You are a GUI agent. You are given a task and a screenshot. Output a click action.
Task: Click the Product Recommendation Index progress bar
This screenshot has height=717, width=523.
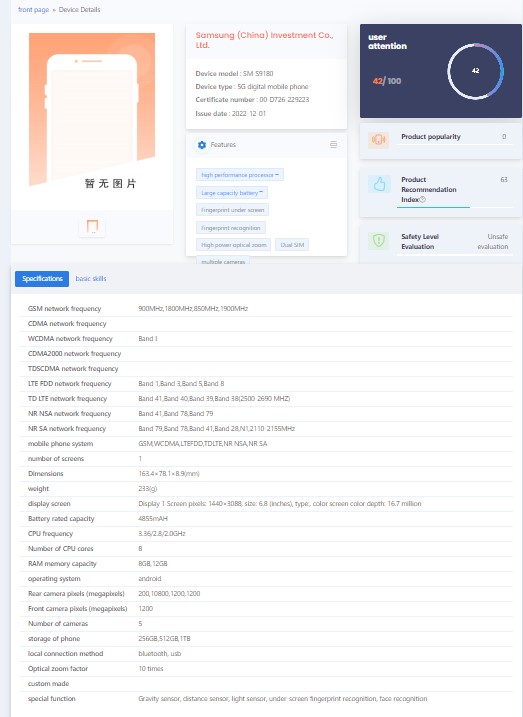454,207
